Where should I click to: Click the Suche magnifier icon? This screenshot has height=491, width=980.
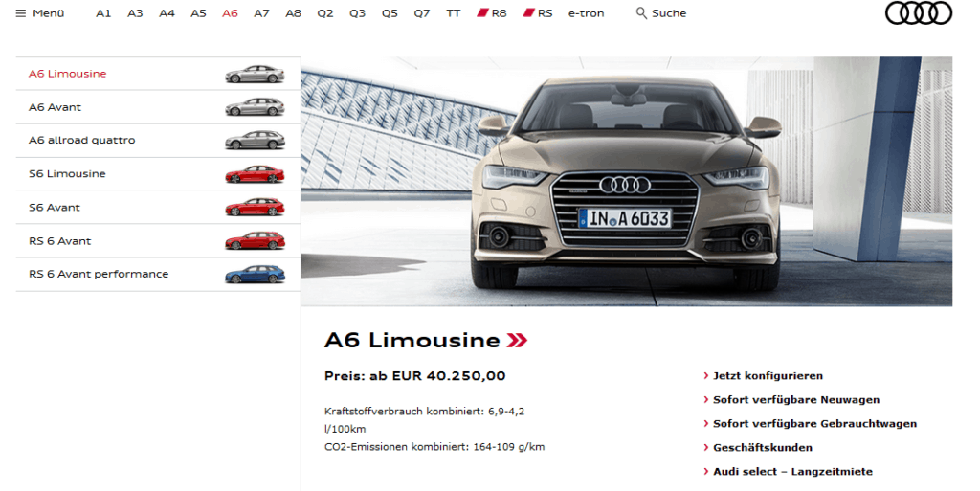click(x=641, y=13)
